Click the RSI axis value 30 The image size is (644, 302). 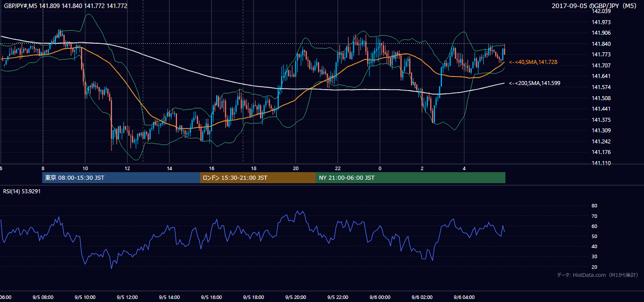click(595, 257)
